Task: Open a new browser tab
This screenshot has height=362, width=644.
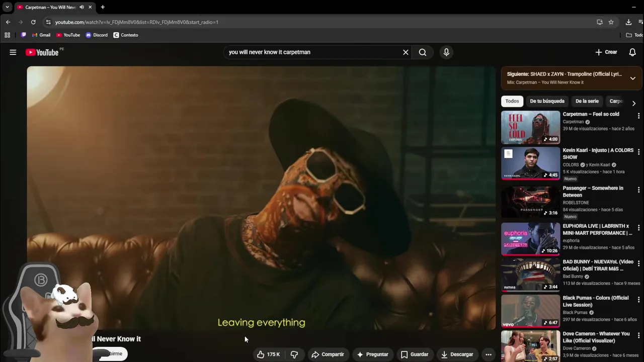Action: point(103,7)
